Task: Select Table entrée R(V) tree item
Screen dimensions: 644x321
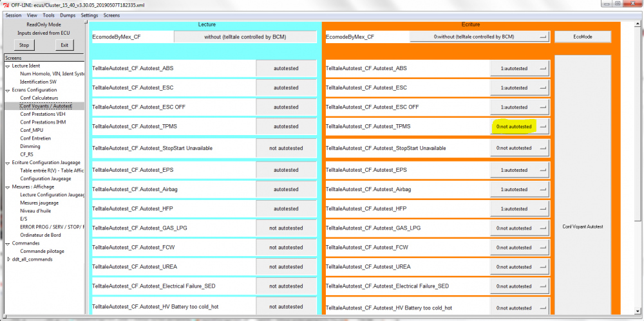Action: pos(52,170)
